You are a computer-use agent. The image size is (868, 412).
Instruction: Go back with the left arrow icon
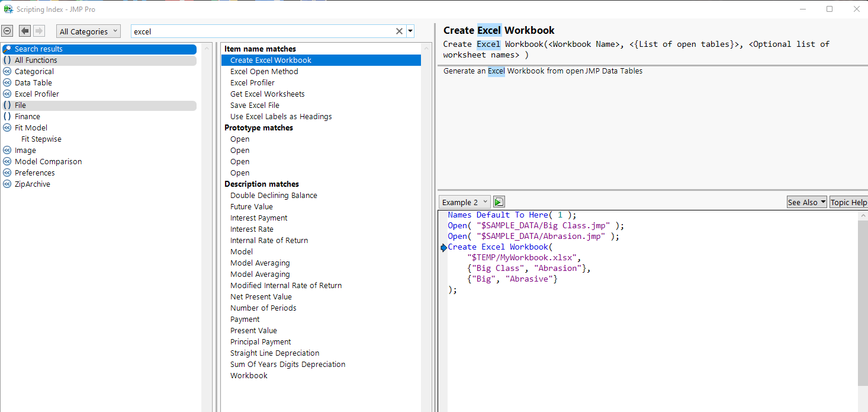[x=25, y=31]
